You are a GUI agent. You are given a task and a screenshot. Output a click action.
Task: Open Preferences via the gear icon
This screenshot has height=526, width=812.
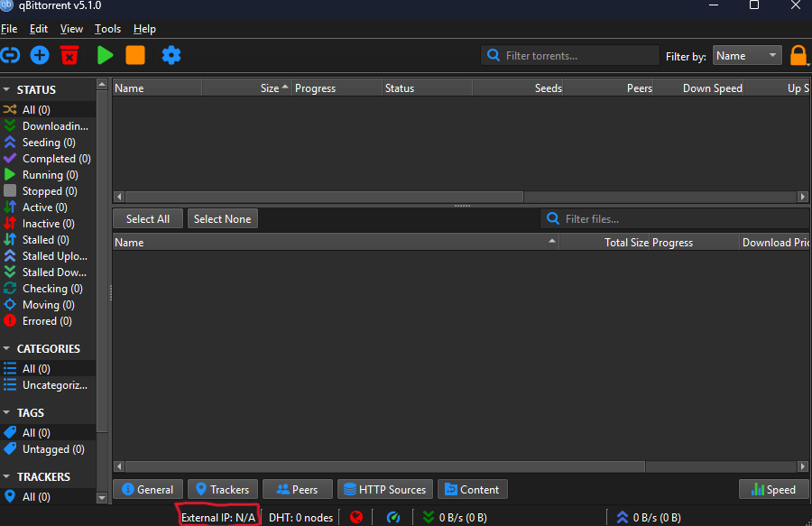tap(171, 55)
